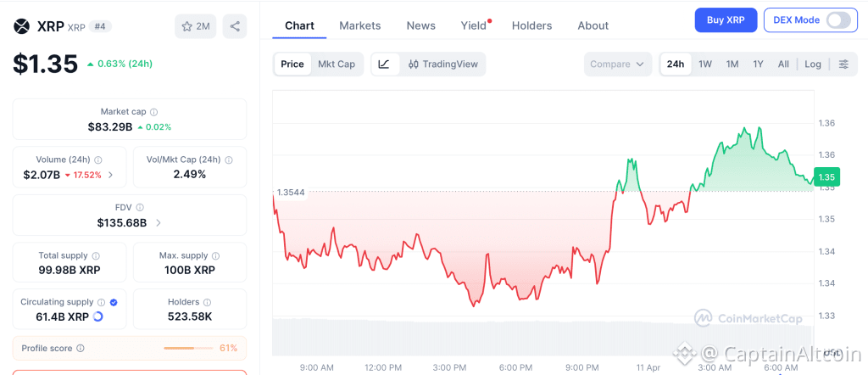Viewport: 868px width, 375px height.
Task: Select the 1W time range
Action: pos(704,64)
